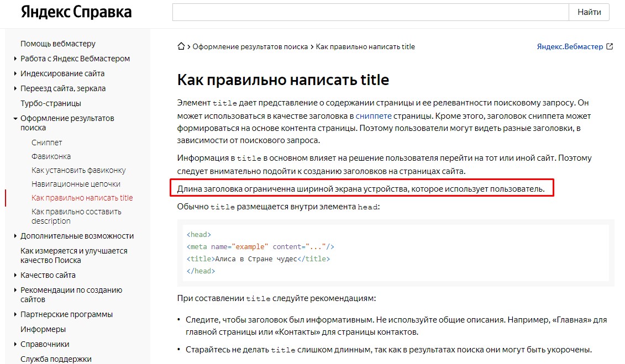
Task: Click code line with <title>Алиса в Стране чудес
Action: point(258,259)
